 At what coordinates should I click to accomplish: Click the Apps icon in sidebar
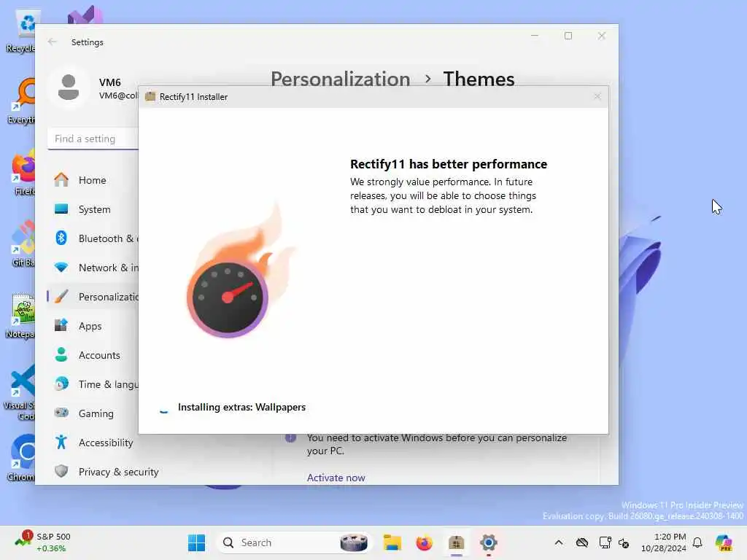point(61,325)
